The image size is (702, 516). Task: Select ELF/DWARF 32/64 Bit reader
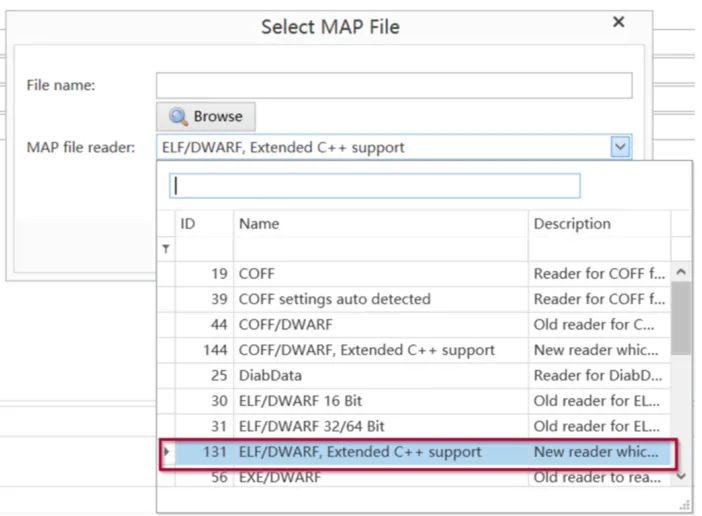tap(414, 426)
